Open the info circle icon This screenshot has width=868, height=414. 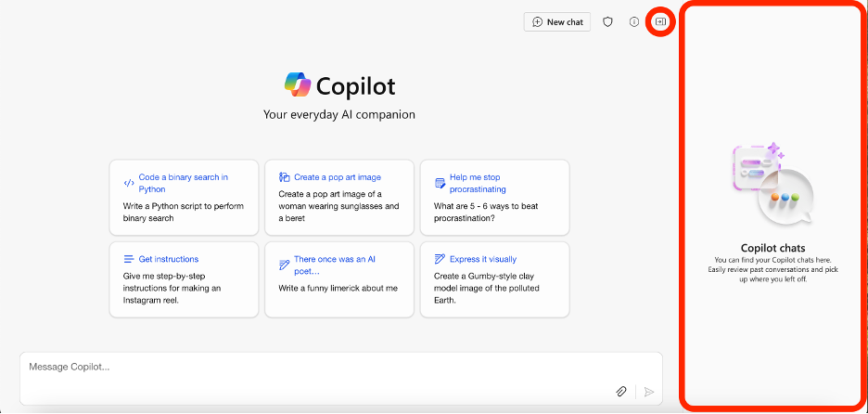[634, 22]
